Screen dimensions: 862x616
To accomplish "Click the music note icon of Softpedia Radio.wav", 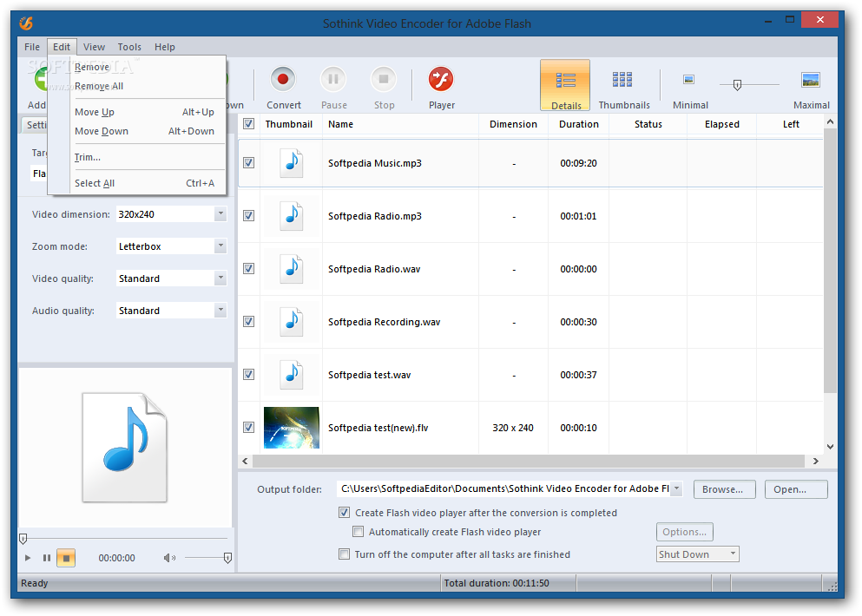I will click(x=292, y=269).
